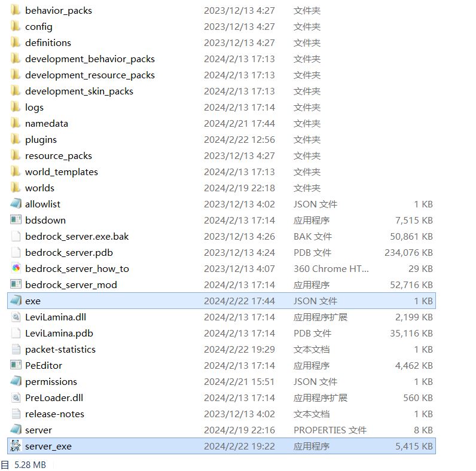The height and width of the screenshot is (471, 476).
Task: Click the 5.28 MB status bar text
Action: coord(30,464)
